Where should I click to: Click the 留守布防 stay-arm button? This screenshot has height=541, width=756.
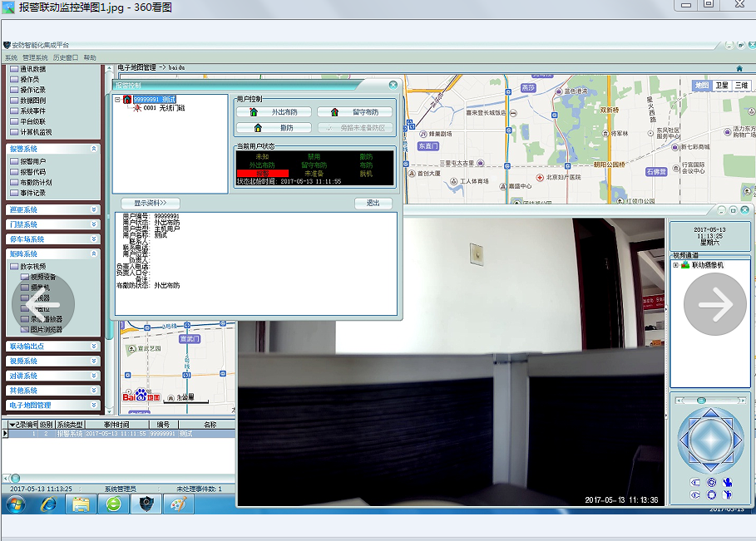point(354,112)
